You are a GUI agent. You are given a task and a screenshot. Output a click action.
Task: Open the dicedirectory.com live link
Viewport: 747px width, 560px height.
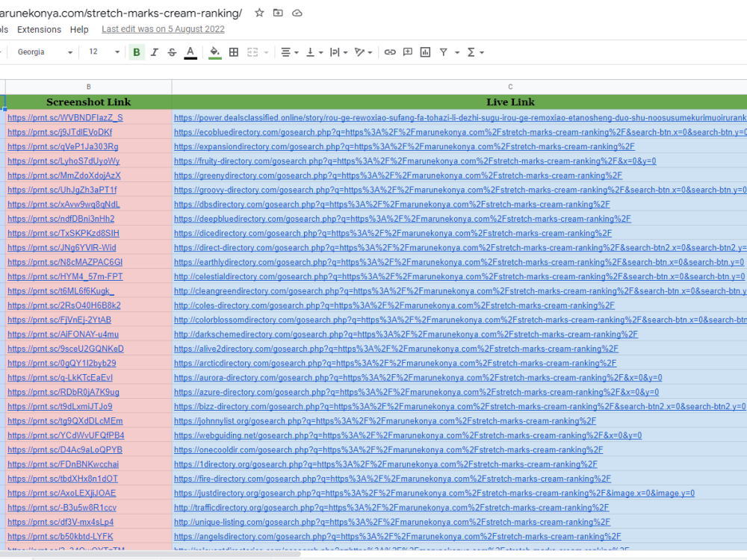pos(393,233)
